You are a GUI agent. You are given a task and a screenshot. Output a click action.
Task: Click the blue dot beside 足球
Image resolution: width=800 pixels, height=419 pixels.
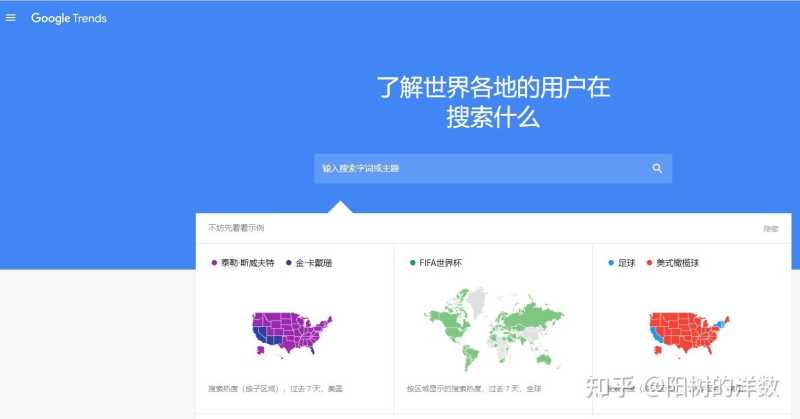coord(611,263)
